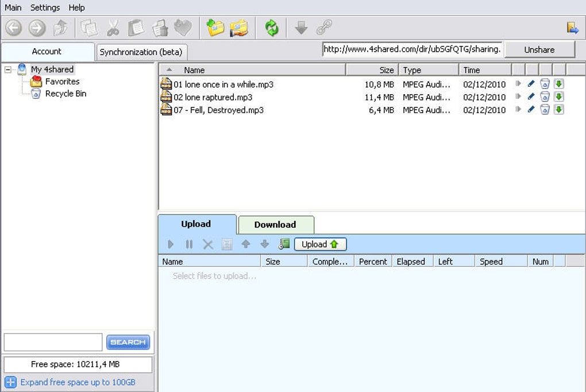
Task: Click the share folder icon
Action: coord(239,28)
